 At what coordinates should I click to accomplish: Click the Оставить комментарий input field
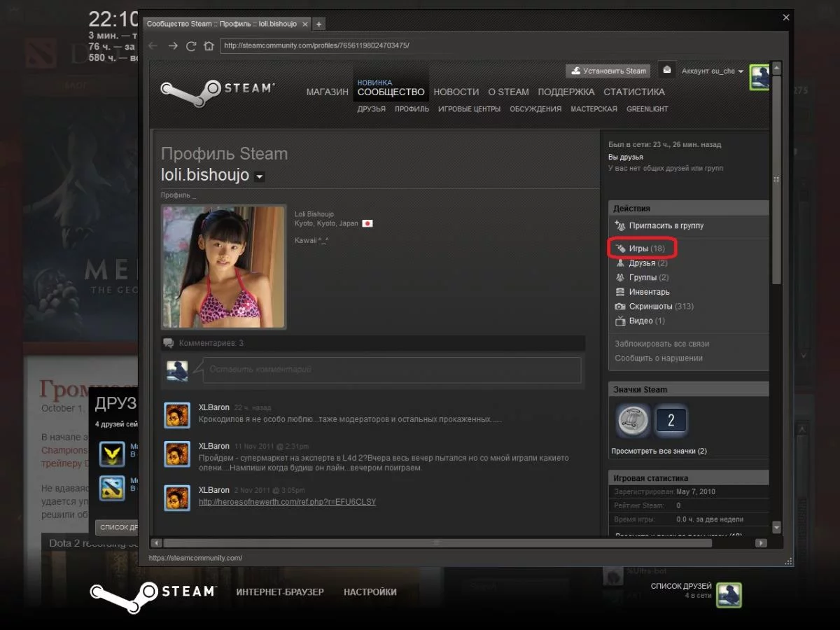[x=391, y=370]
